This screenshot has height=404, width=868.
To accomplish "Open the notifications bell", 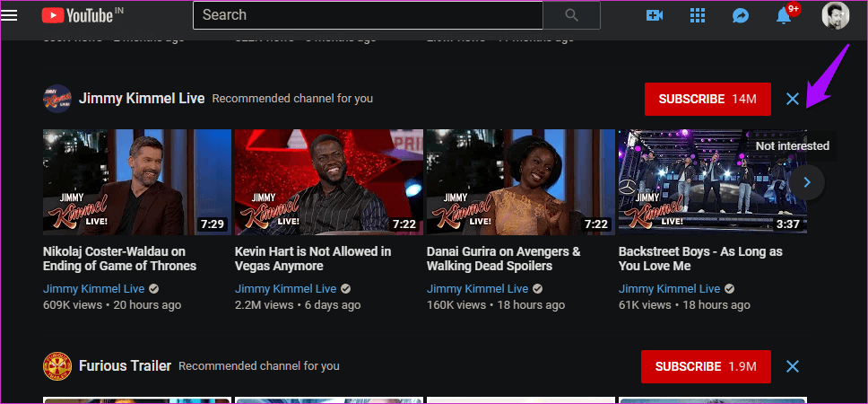I will (x=784, y=15).
